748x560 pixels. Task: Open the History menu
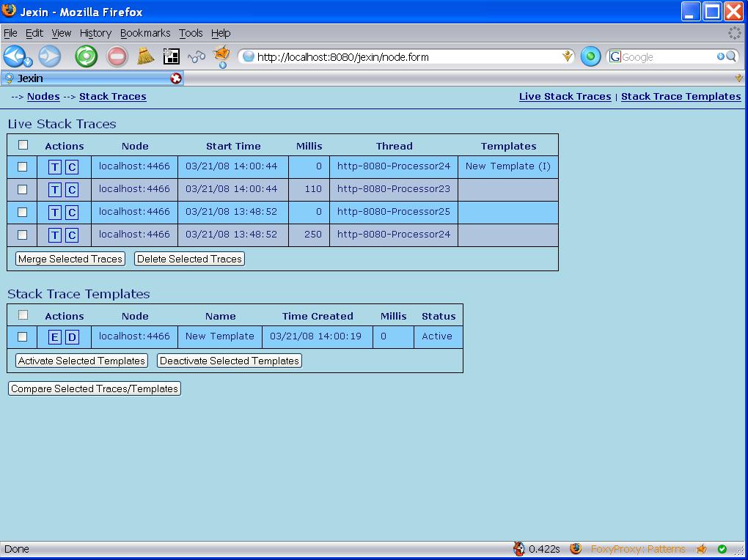coord(95,33)
